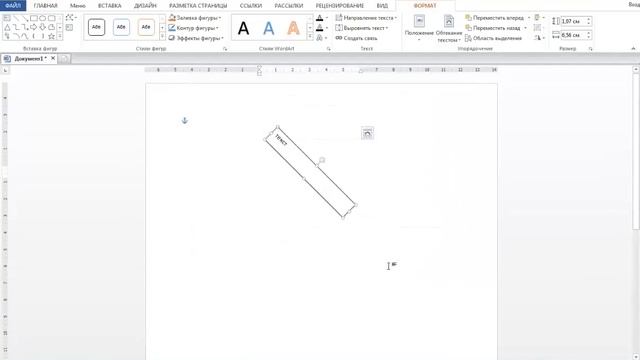Expand the shape styles gallery more arrow
640x360 pixels.
[x=162, y=37]
